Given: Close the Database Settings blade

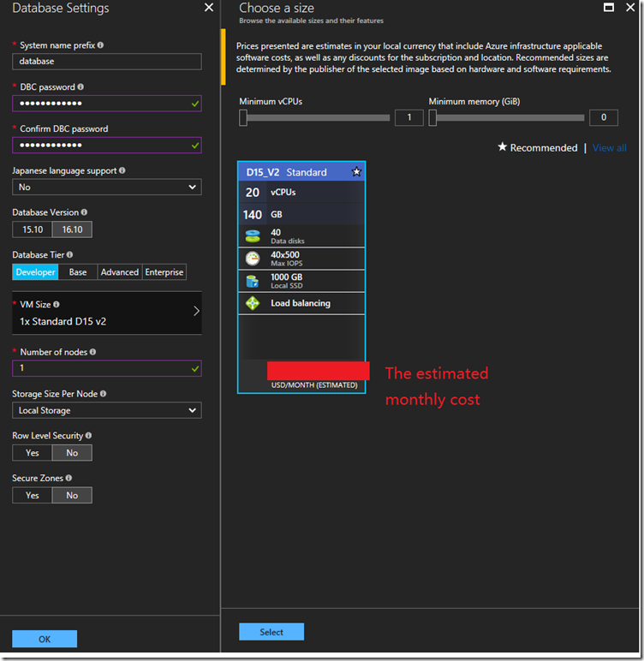Looking at the screenshot, I should [x=209, y=8].
